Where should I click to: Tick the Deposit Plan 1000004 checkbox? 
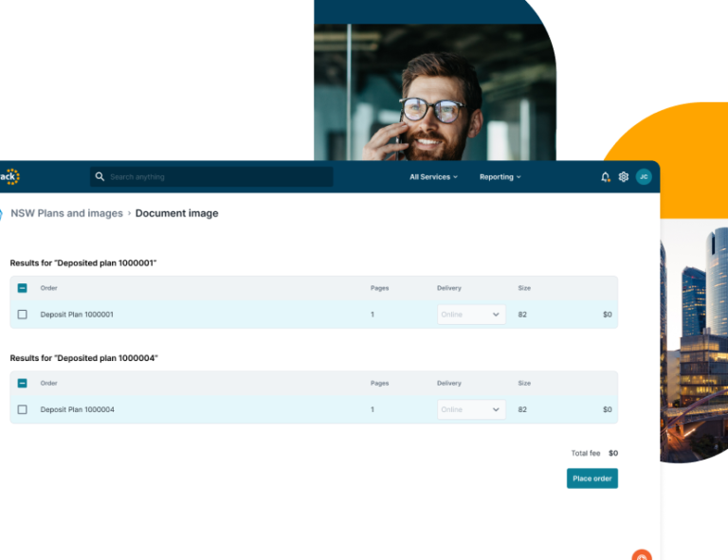tap(23, 409)
